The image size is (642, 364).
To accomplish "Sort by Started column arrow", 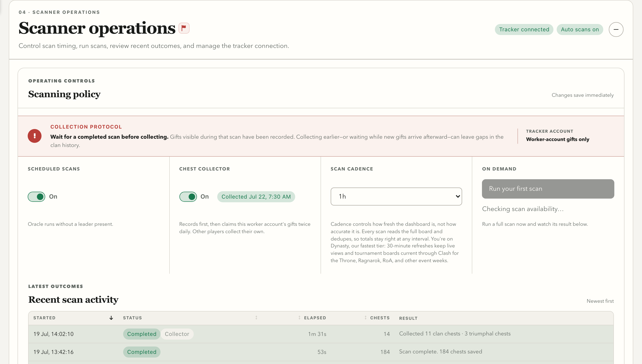I will [x=111, y=318].
